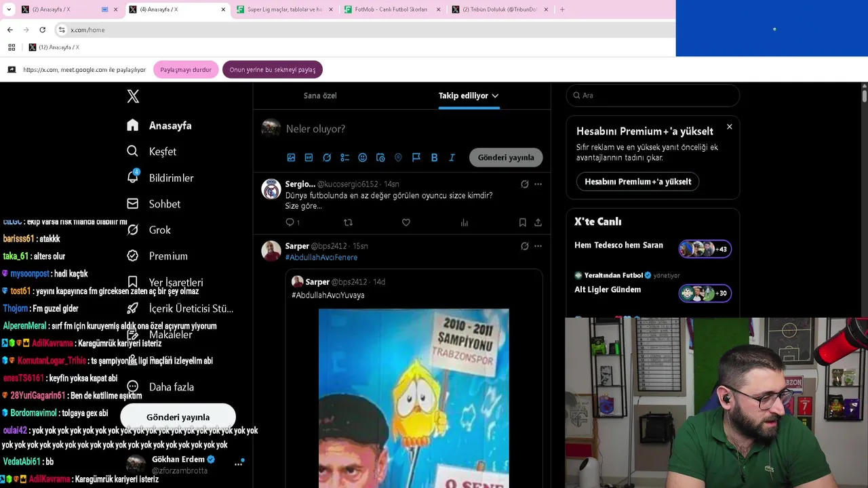
Task: View analytics of Sergio's post
Action: [465, 222]
